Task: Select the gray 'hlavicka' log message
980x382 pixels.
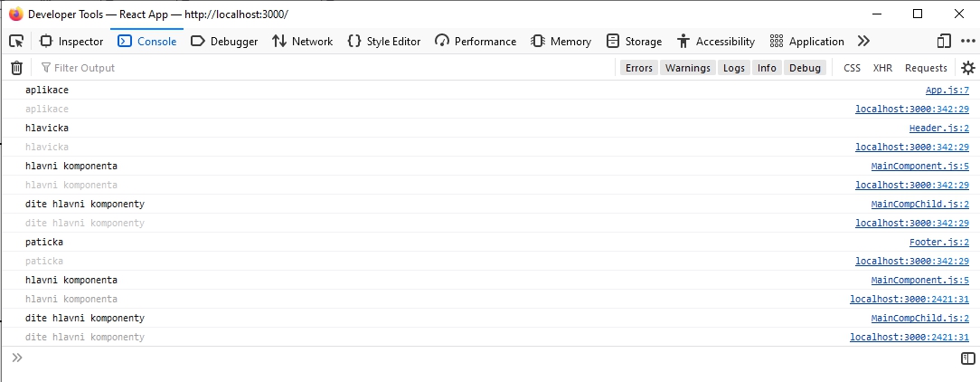Action: [47, 148]
